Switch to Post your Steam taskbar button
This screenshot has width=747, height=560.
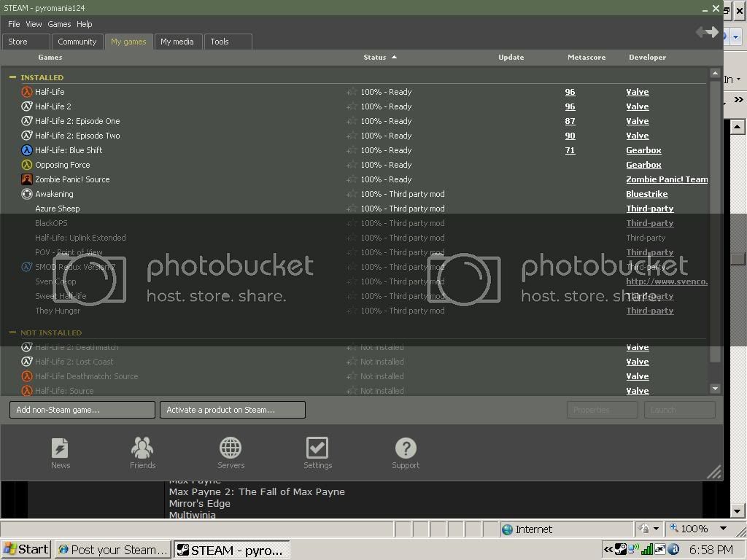click(113, 550)
